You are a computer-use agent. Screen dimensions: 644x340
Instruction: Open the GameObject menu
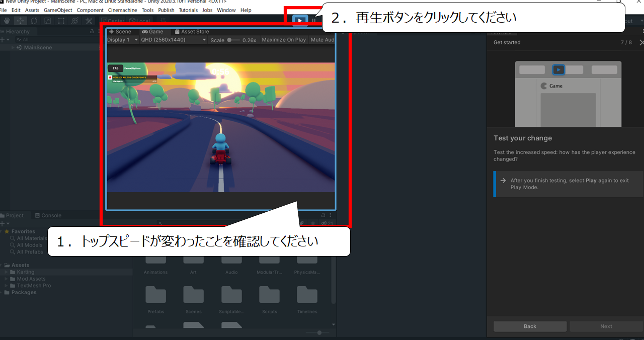point(58,10)
